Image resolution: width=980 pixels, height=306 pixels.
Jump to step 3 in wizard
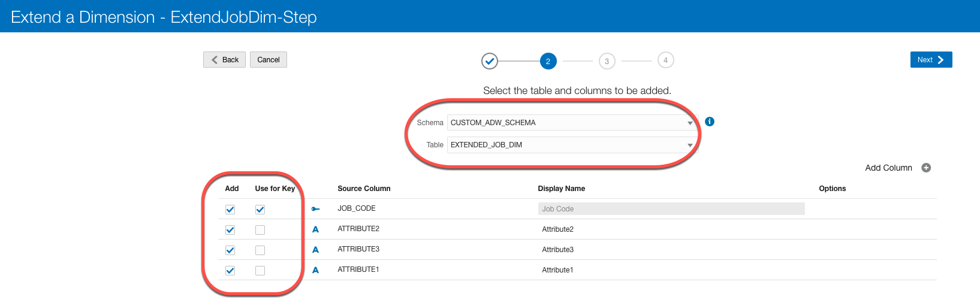point(607,61)
